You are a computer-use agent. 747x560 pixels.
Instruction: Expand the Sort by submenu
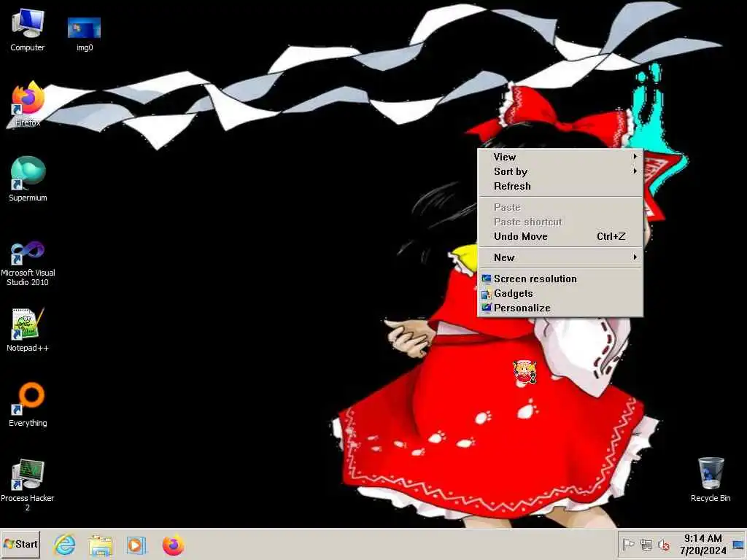coord(560,171)
